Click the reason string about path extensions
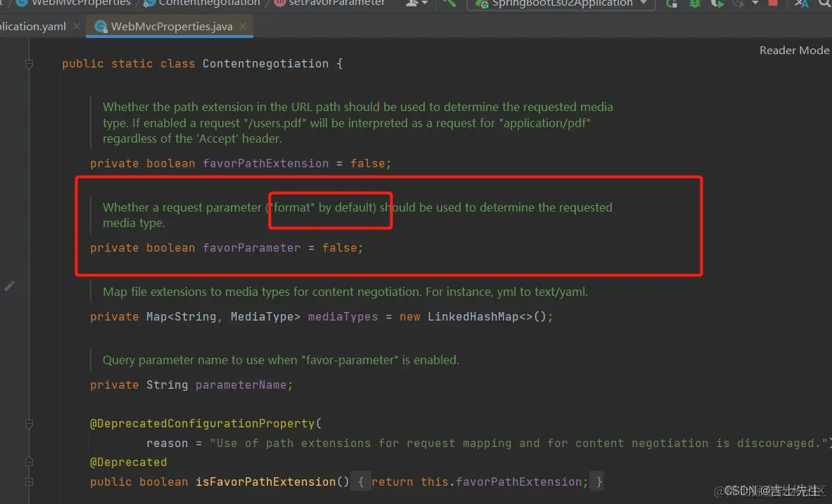 click(x=519, y=443)
